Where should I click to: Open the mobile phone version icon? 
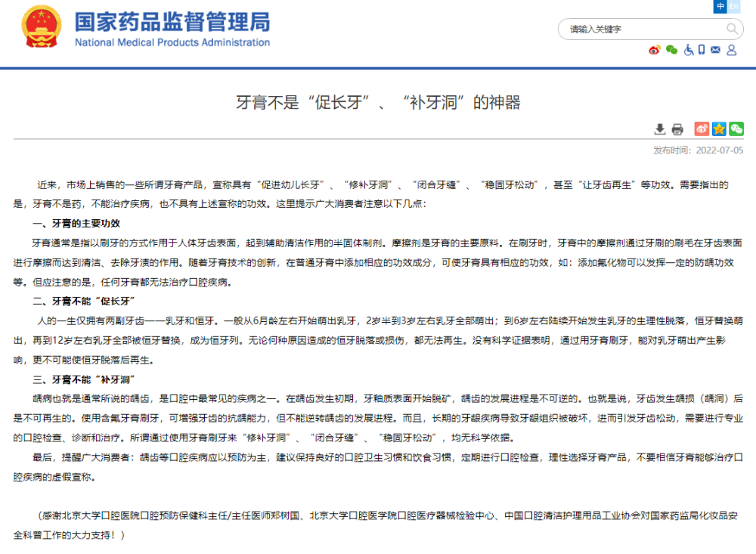pos(702,51)
